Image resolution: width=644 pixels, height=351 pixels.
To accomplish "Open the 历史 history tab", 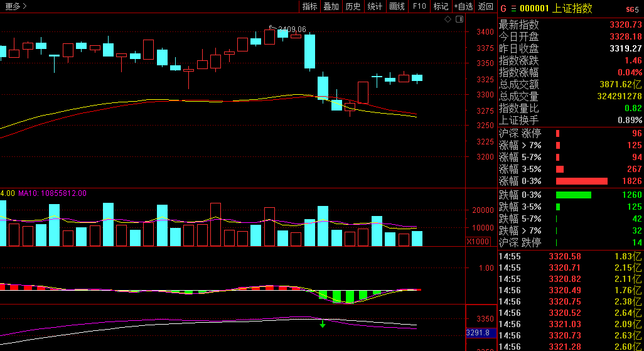I will [x=353, y=6].
